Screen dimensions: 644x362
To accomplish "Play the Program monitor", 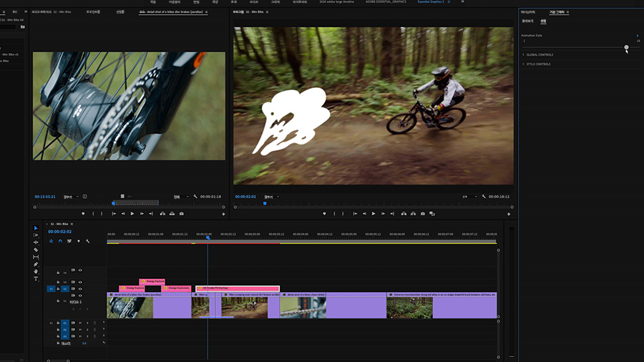I will [374, 213].
